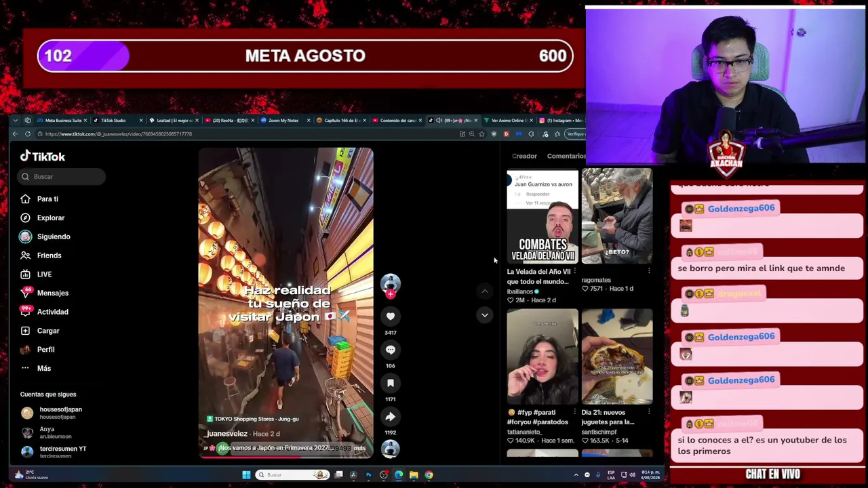Open taskbar weather widget Lluvia suave
The height and width of the screenshot is (488, 868).
33,475
